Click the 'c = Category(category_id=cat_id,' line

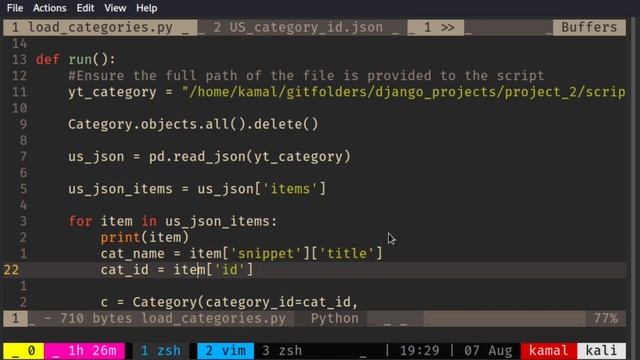click(229, 302)
